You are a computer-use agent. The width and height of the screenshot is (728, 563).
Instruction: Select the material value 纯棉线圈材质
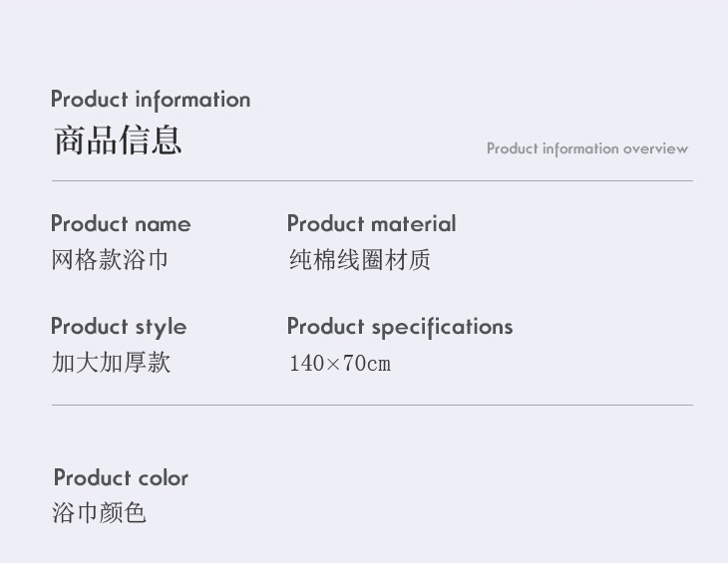[x=359, y=260]
